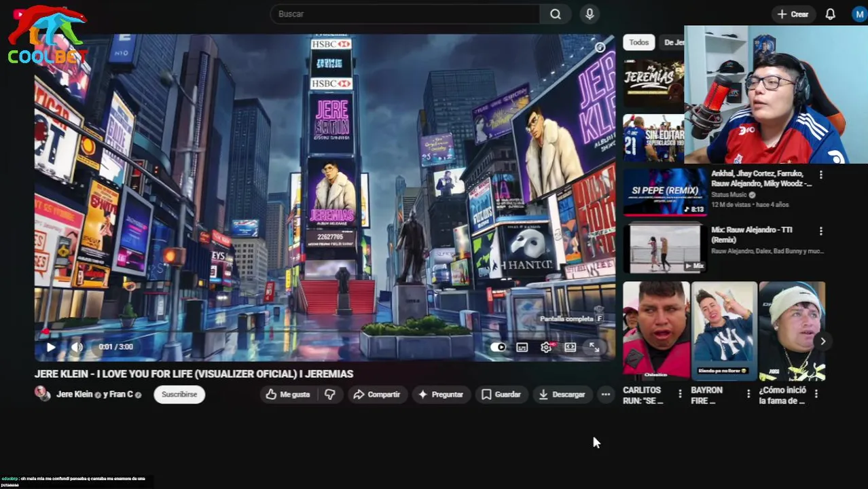Download the video with Descargar
Image resolution: width=868 pixels, height=489 pixels.
coord(562,395)
